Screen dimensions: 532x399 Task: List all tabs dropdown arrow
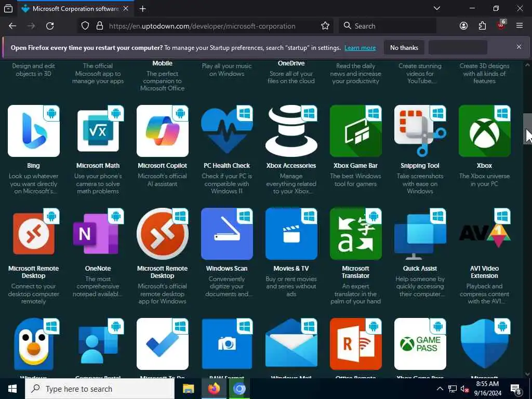437,8
